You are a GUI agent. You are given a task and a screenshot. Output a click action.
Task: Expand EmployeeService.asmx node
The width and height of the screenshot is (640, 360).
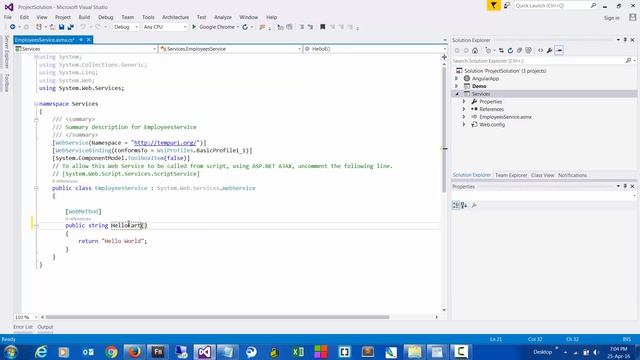tap(464, 117)
